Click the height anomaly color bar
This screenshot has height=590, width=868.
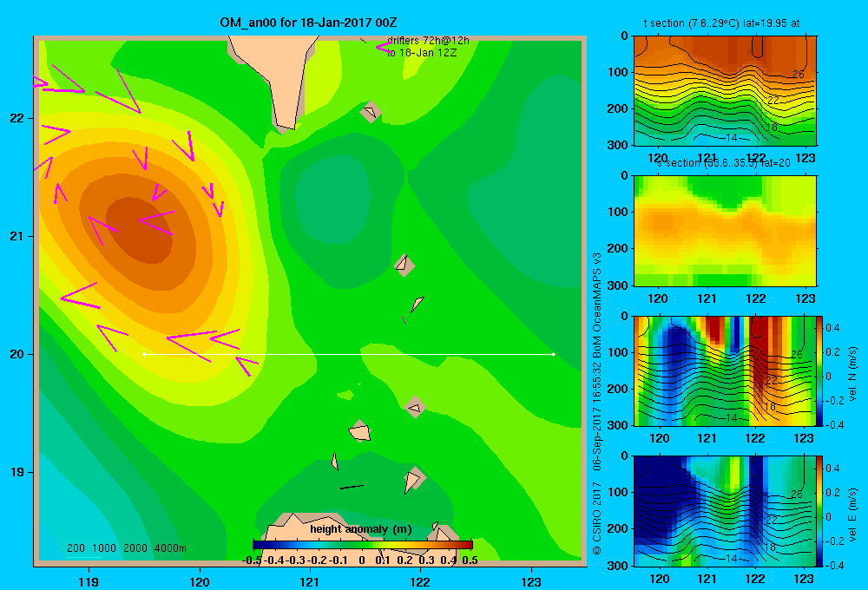pyautogui.click(x=363, y=545)
